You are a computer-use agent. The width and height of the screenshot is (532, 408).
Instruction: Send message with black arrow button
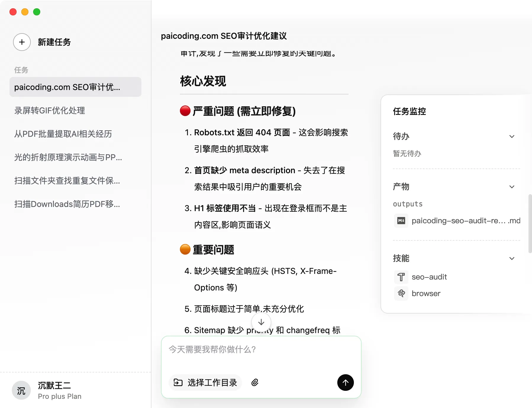click(x=345, y=383)
